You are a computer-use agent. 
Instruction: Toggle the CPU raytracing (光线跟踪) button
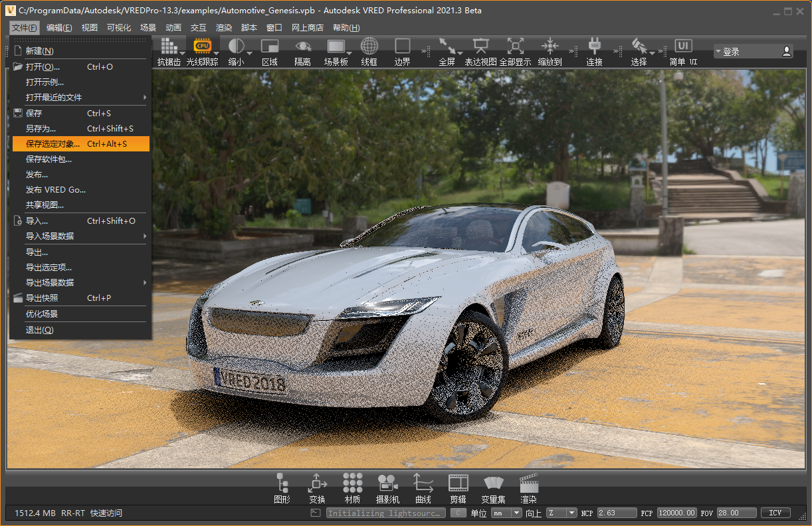(202, 46)
